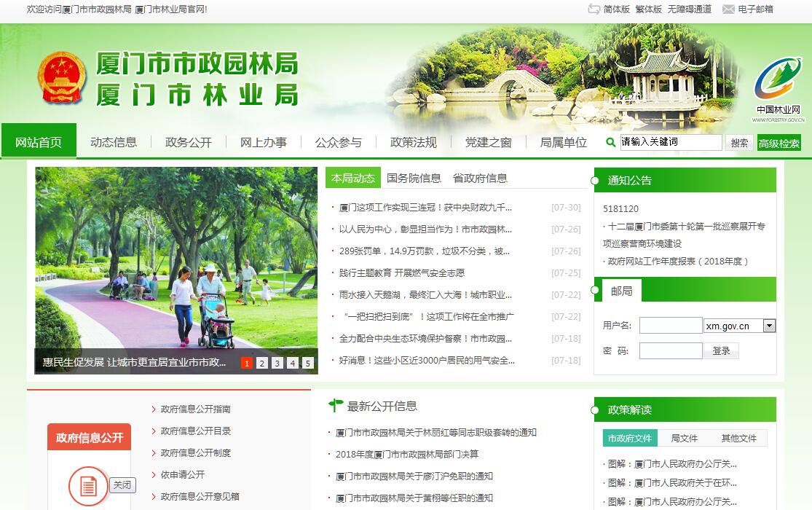Image resolution: width=812 pixels, height=510 pixels.
Task: Expand the 局属单位 navigation menu
Action: pos(563,142)
